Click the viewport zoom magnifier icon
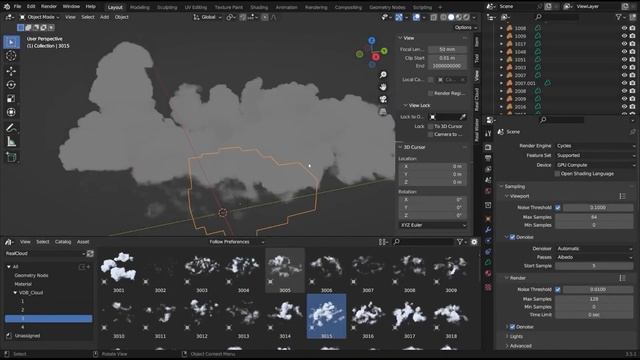640x360 pixels. coord(383,75)
